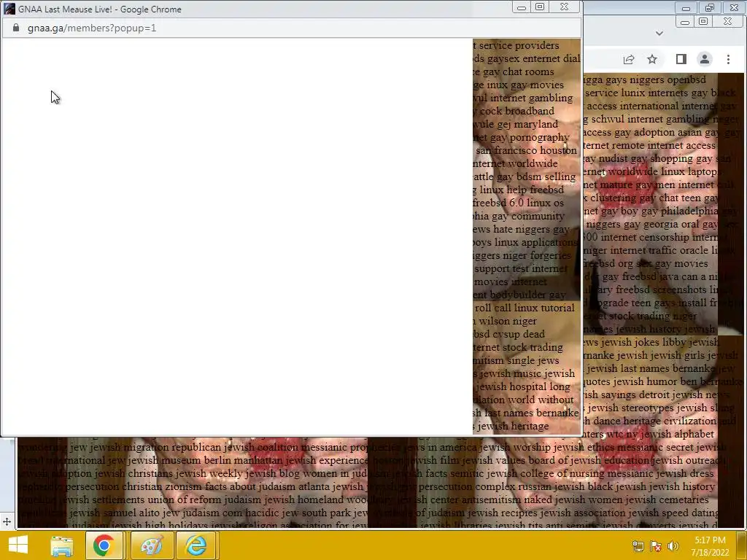Viewport: 747px width, 560px height.
Task: Close the topmost background window
Action: point(734,7)
